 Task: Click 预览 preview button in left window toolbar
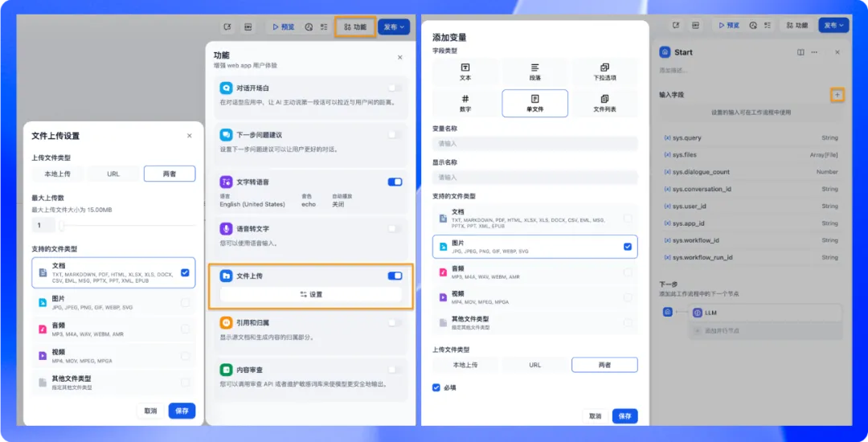click(x=284, y=27)
